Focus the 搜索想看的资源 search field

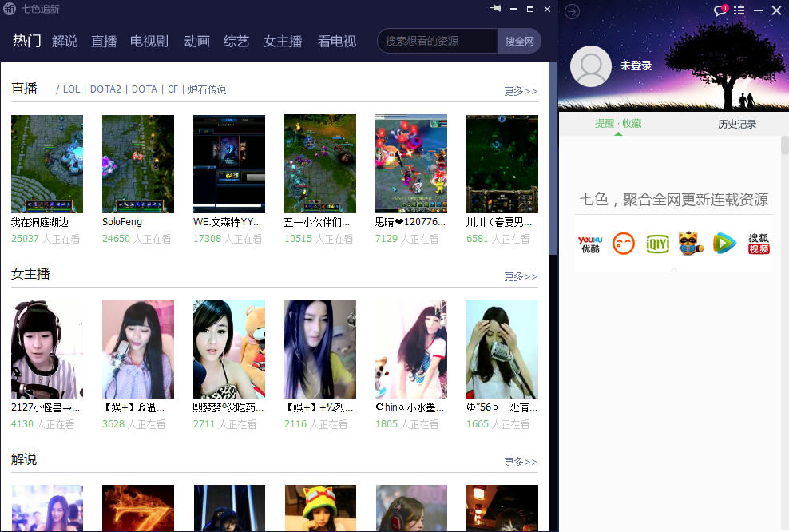(438, 41)
